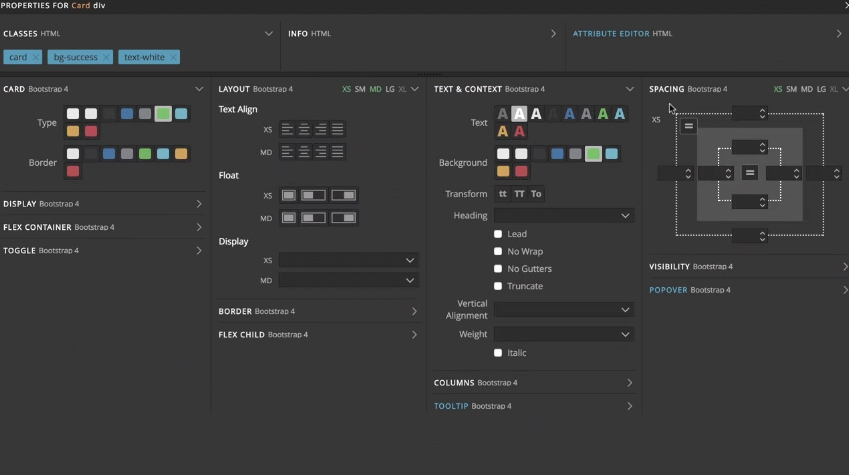Remove the bg-success class tag
Viewport: 849px width, 475px height.
[106, 58]
